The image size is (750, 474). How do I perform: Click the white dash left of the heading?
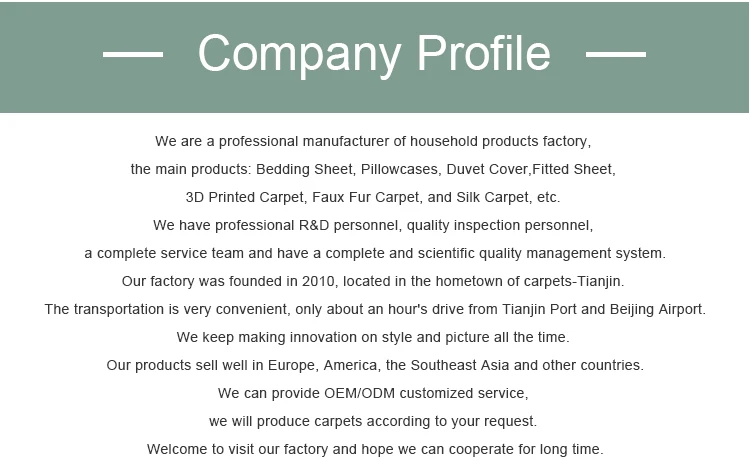(x=133, y=55)
